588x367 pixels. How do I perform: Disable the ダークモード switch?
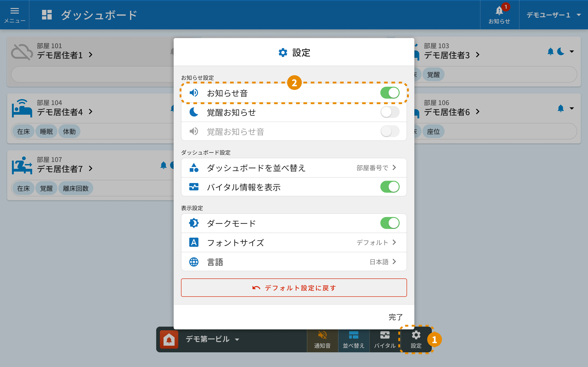coord(390,223)
